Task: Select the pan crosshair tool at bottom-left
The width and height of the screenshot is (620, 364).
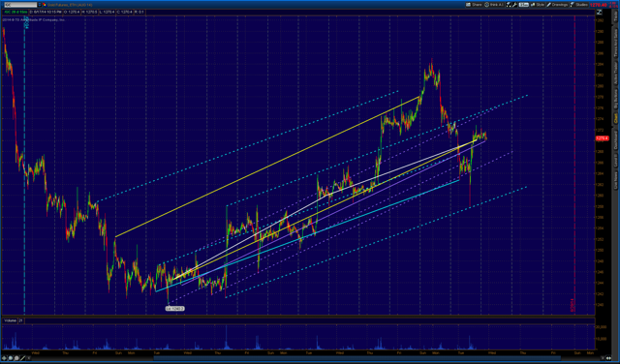Action: 4,358
